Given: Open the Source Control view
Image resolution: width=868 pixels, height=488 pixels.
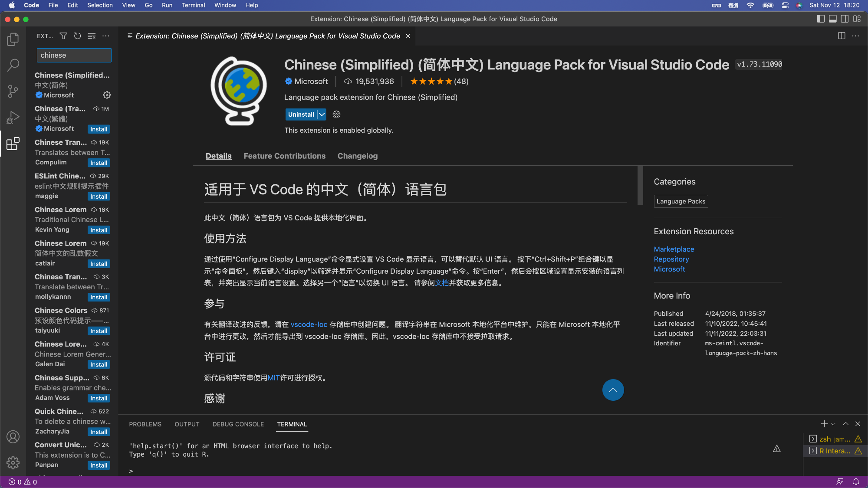Looking at the screenshot, I should [x=13, y=91].
